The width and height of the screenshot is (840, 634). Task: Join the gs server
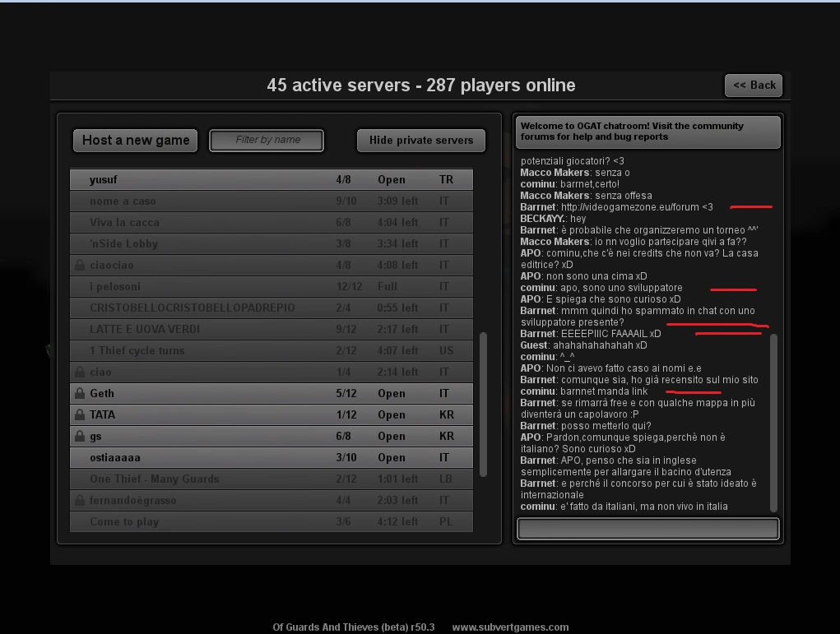point(271,436)
